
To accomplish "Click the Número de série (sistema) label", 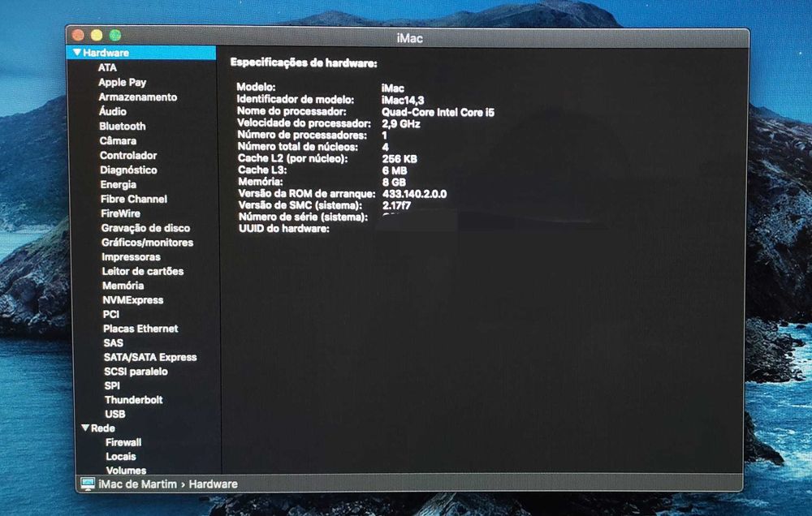I will pyautogui.click(x=303, y=217).
